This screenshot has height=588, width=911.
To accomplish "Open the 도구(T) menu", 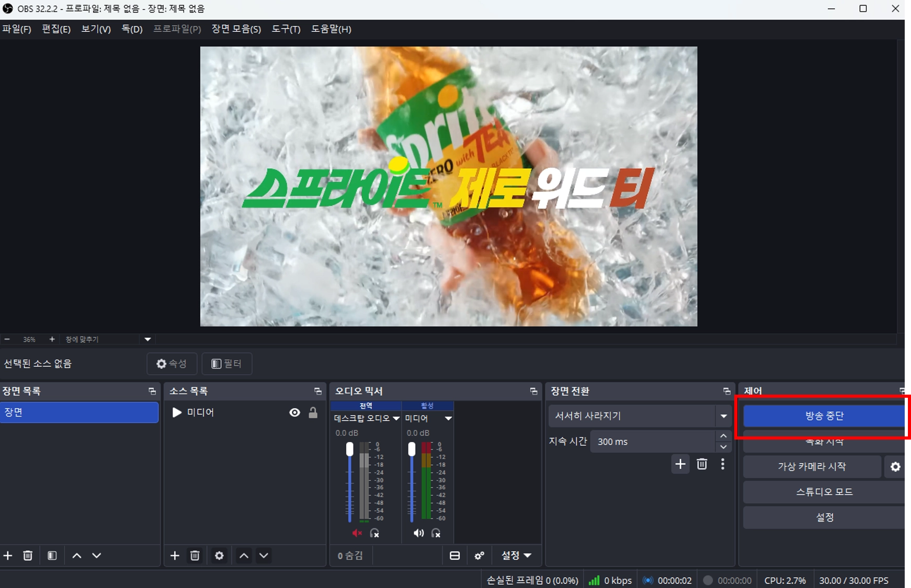I will [286, 29].
